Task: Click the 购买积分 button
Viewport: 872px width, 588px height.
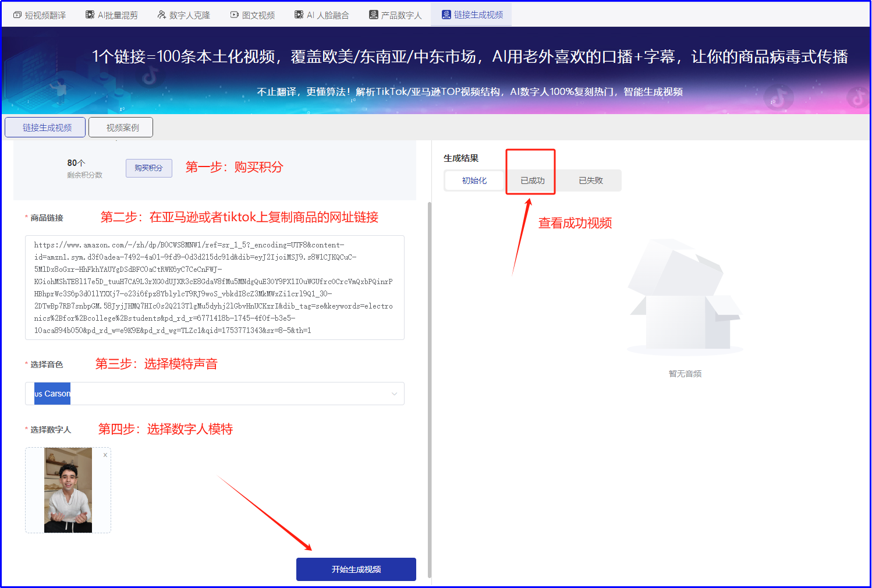Action: pos(148,168)
